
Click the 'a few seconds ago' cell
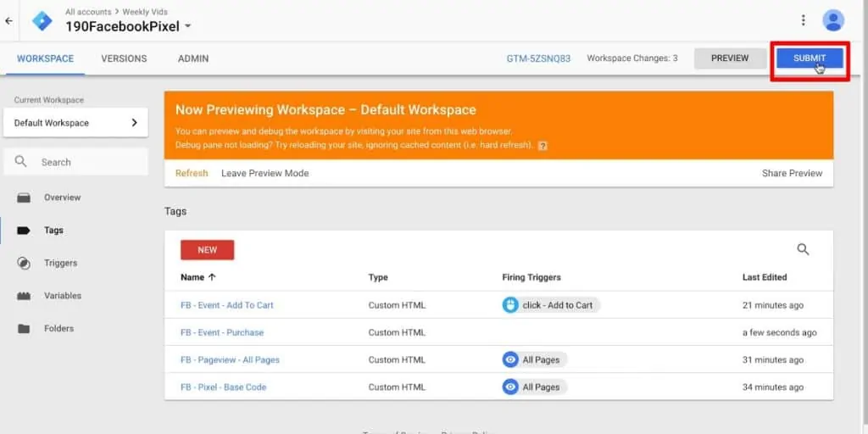coord(780,332)
